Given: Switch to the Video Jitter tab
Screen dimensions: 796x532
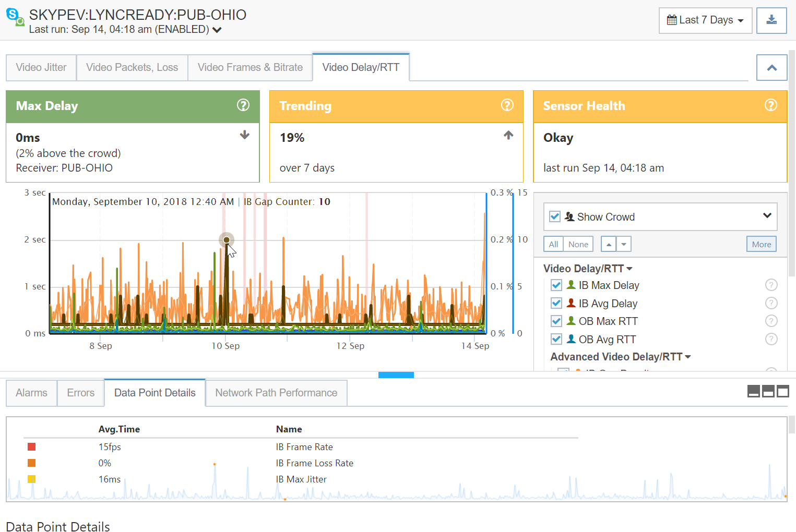Looking at the screenshot, I should [x=41, y=67].
